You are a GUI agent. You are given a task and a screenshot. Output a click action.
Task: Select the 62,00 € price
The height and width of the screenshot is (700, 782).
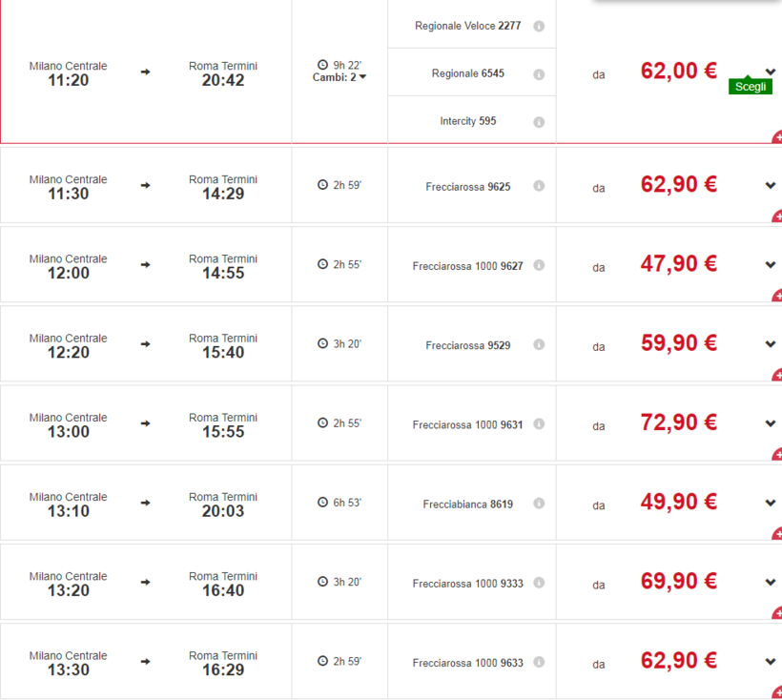point(678,72)
